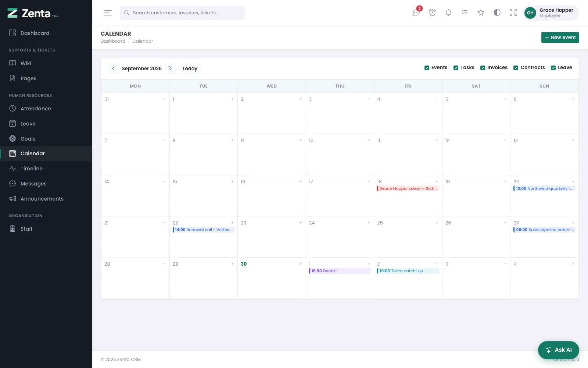Add event on September 24 plus

(x=369, y=223)
